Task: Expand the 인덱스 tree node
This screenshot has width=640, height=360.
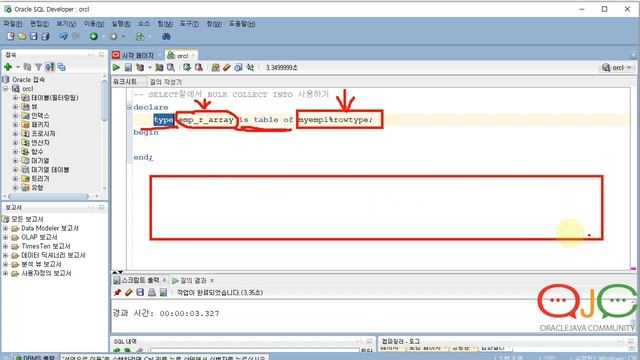Action: 15,116
